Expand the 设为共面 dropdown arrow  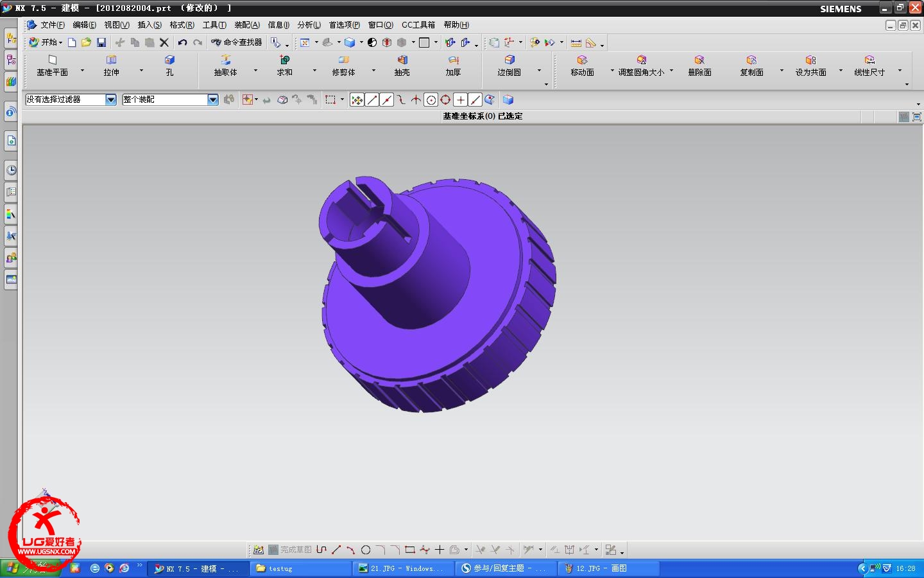tap(841, 70)
